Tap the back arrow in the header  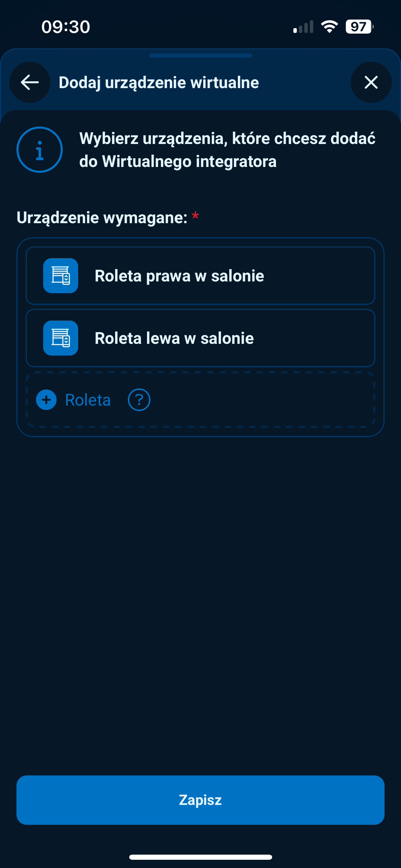coord(30,82)
